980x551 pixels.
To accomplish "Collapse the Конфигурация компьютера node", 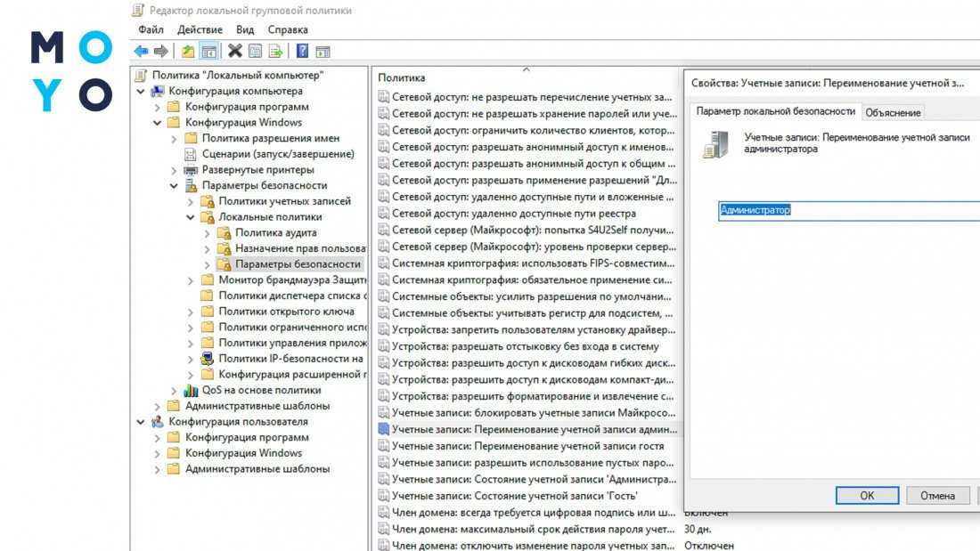I will click(x=141, y=91).
